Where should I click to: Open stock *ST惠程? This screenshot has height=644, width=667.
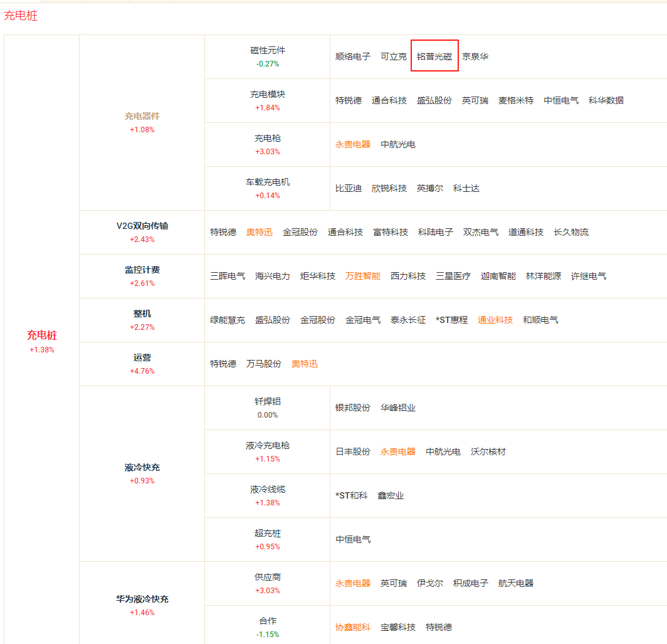[x=451, y=320]
